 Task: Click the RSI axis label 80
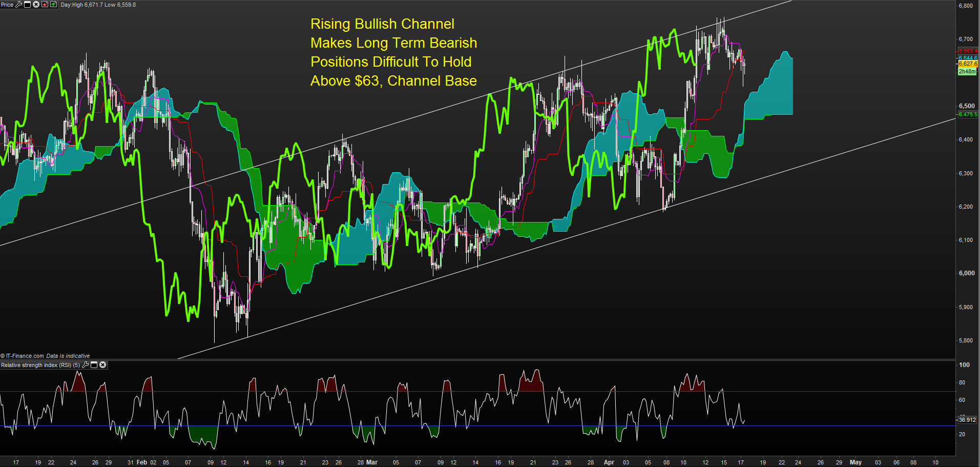pyautogui.click(x=962, y=382)
